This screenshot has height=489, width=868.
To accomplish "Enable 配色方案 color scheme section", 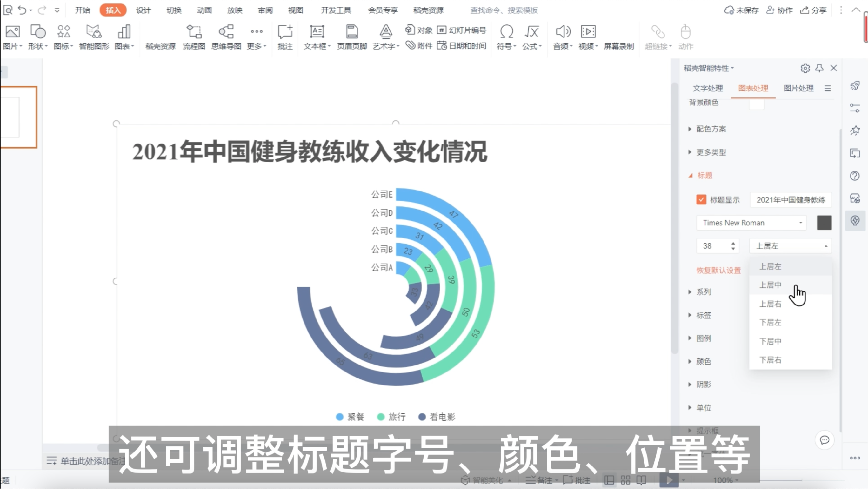I will pyautogui.click(x=711, y=128).
